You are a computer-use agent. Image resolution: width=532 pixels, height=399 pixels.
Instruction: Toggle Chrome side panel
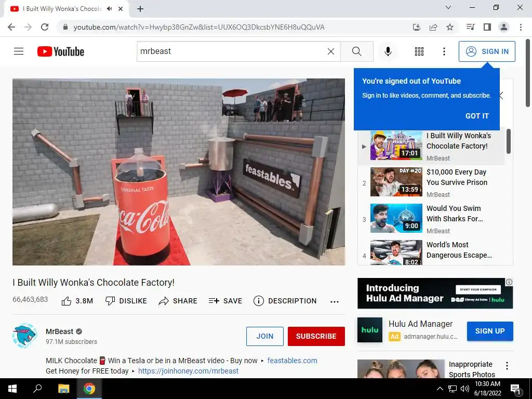[487, 27]
